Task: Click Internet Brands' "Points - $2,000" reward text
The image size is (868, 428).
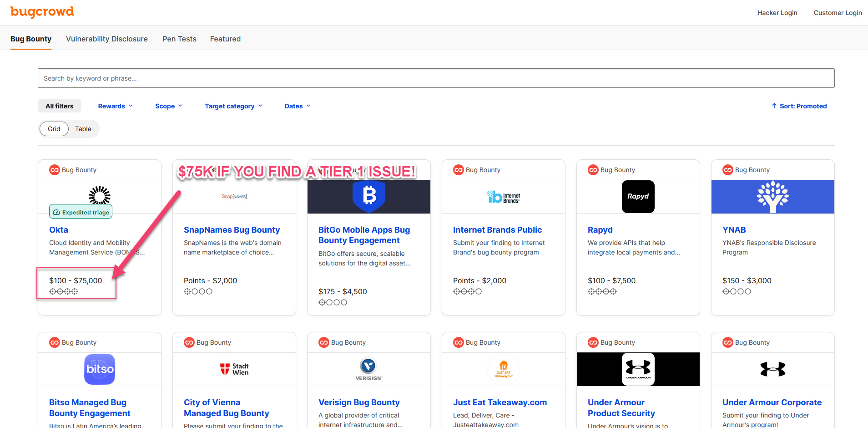Action: pyautogui.click(x=479, y=280)
